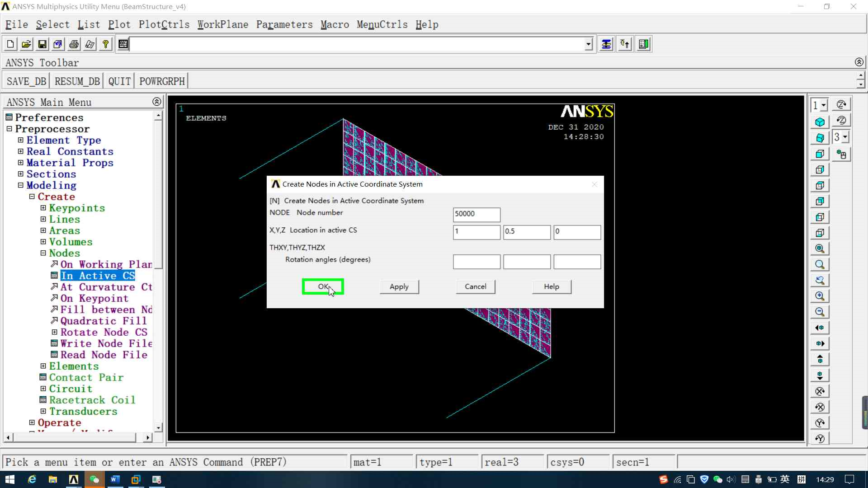Click the ANSYS Help question mark icon
This screenshot has width=868, height=488.
(105, 44)
